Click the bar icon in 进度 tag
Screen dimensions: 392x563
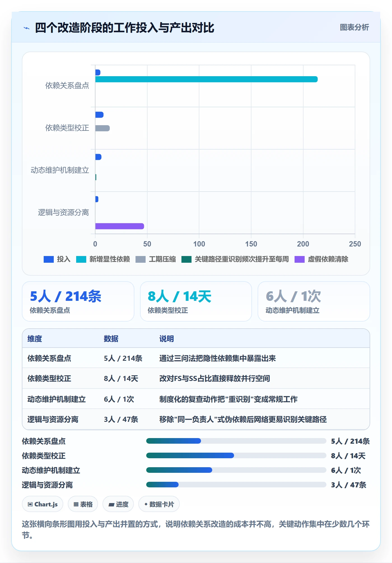click(x=111, y=505)
